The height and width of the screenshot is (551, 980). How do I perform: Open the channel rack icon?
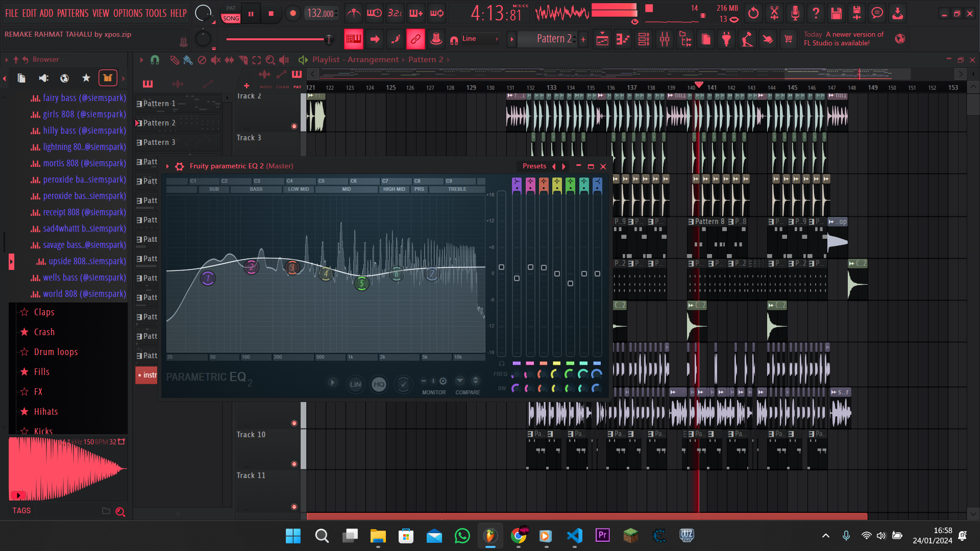[x=644, y=39]
